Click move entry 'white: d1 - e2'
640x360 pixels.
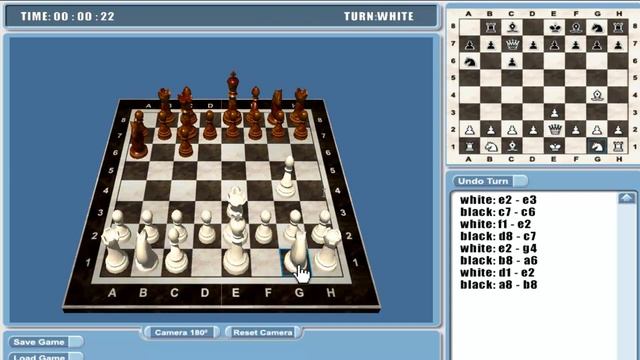497,272
